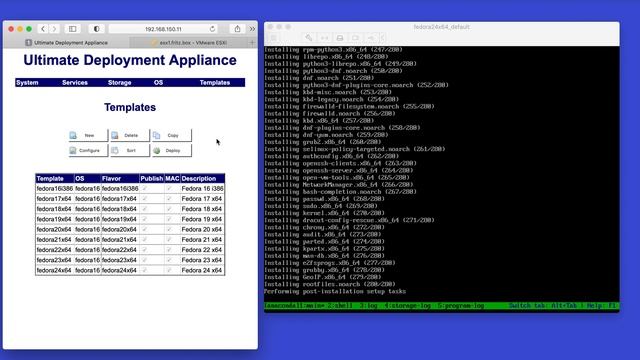Open the System menu
This screenshot has width=640, height=360.
(27, 82)
